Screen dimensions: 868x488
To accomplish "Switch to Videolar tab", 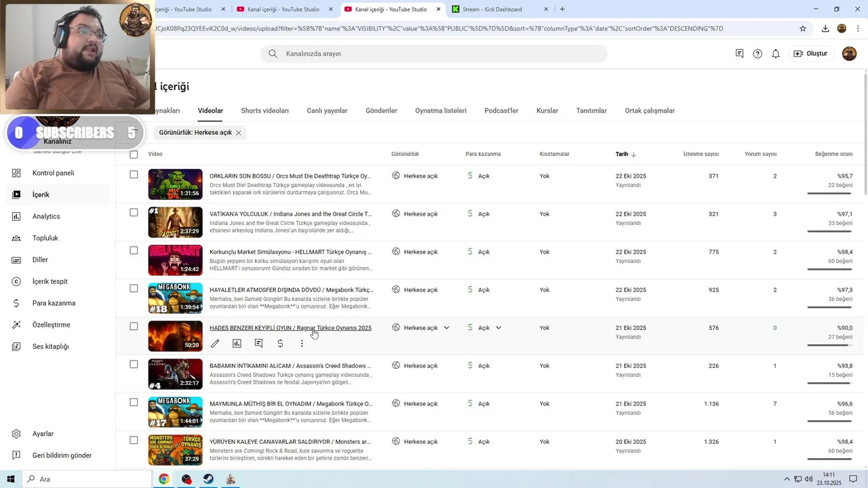I will click(x=210, y=110).
